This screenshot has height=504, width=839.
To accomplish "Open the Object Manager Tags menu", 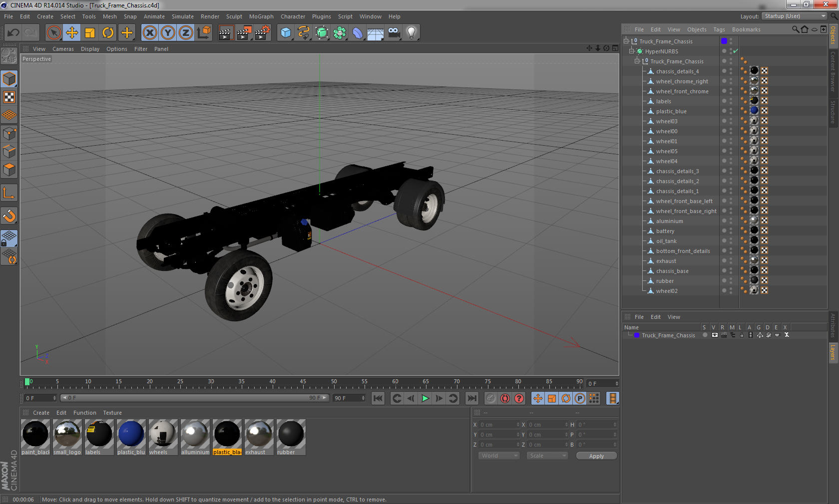I will 719,29.
